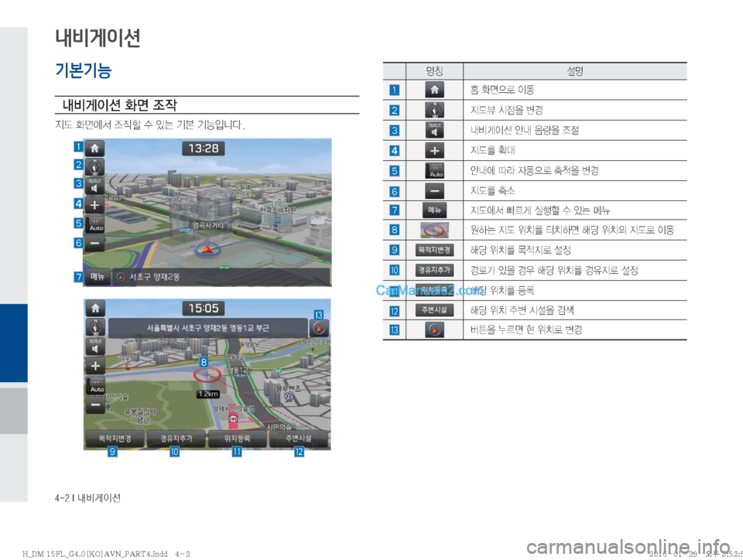Switch map view with the compass on 15:05 map
This screenshot has width=743, height=560.
(x=95, y=327)
